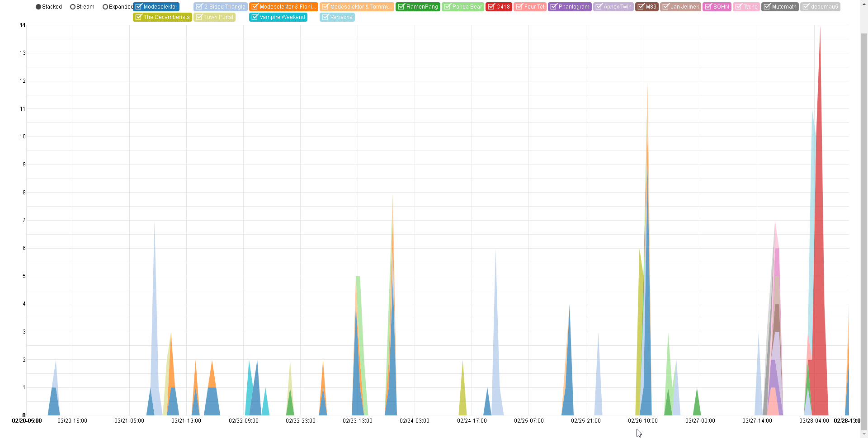Select the Expanded chart mode
Screen dimensions: 868x438
(118, 7)
